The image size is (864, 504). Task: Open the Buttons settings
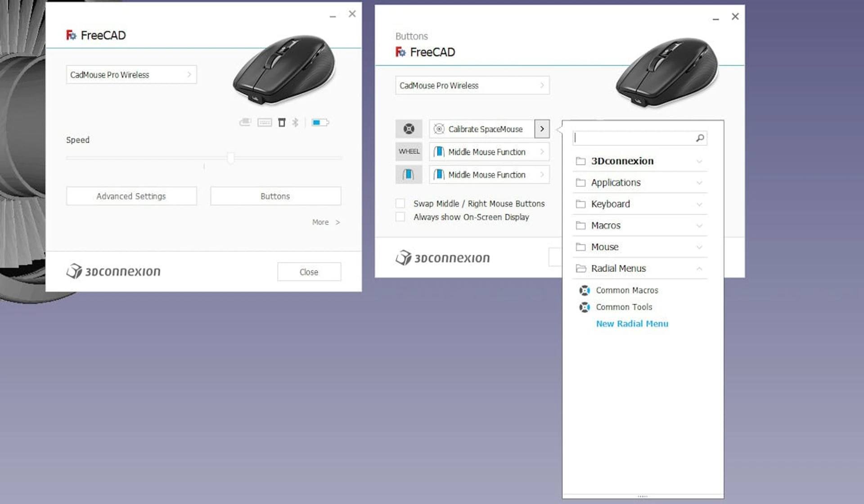tap(275, 196)
